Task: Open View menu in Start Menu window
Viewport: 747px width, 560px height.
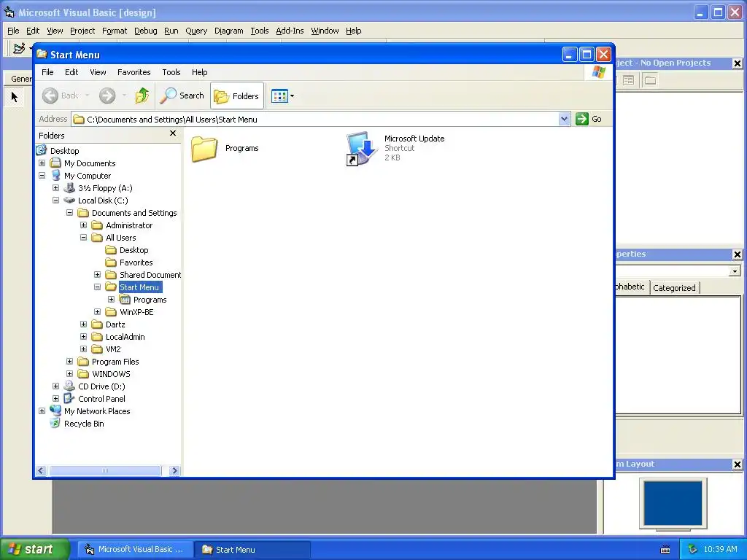Action: tap(98, 72)
